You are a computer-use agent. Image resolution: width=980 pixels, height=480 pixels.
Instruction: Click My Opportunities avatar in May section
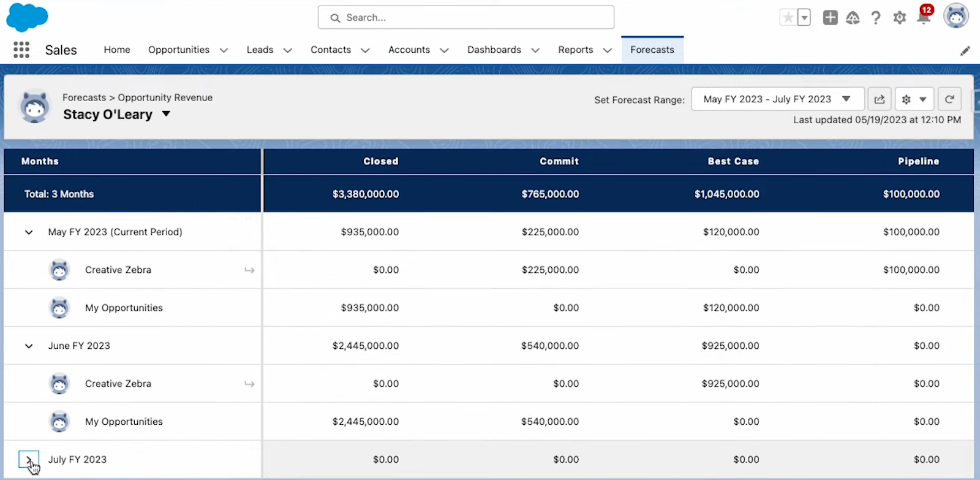pyautogui.click(x=59, y=308)
